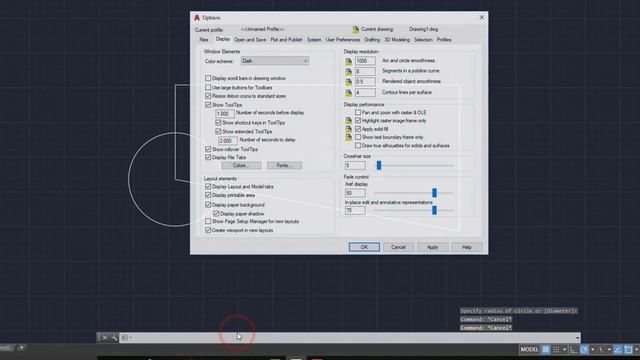Viewport: 640px width, 360px height.
Task: Click AutoCAD logo in Options title bar
Action: [197, 18]
